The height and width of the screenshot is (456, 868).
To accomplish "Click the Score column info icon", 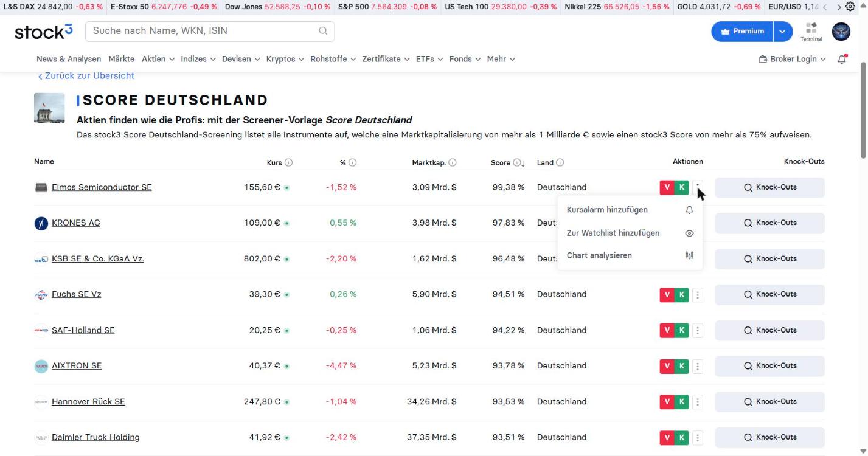I will (x=516, y=162).
